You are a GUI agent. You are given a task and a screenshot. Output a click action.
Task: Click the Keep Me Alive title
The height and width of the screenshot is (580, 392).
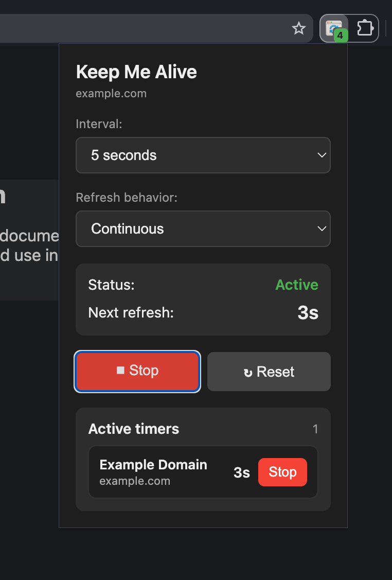[x=136, y=72]
